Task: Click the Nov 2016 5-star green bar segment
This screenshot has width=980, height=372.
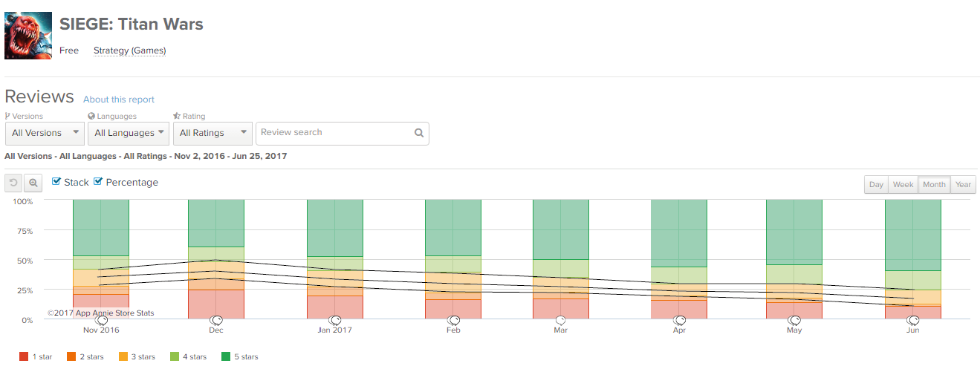Action: [101, 228]
